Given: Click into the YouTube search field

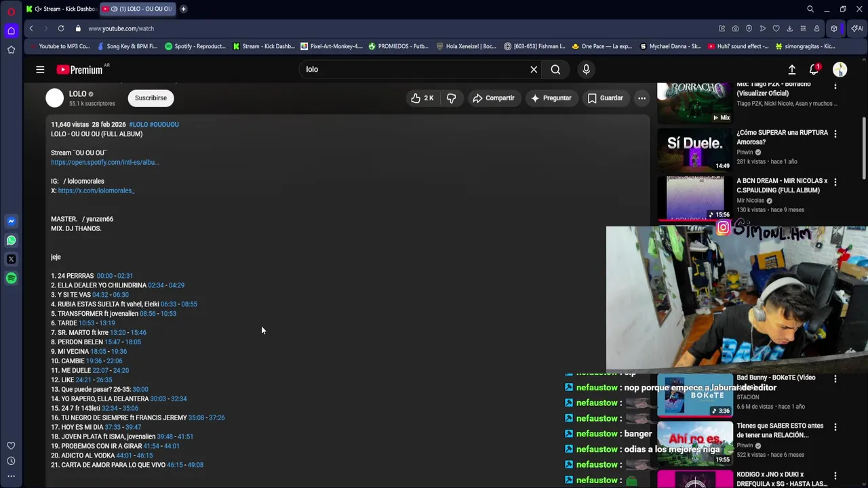Looking at the screenshot, I should (x=414, y=69).
